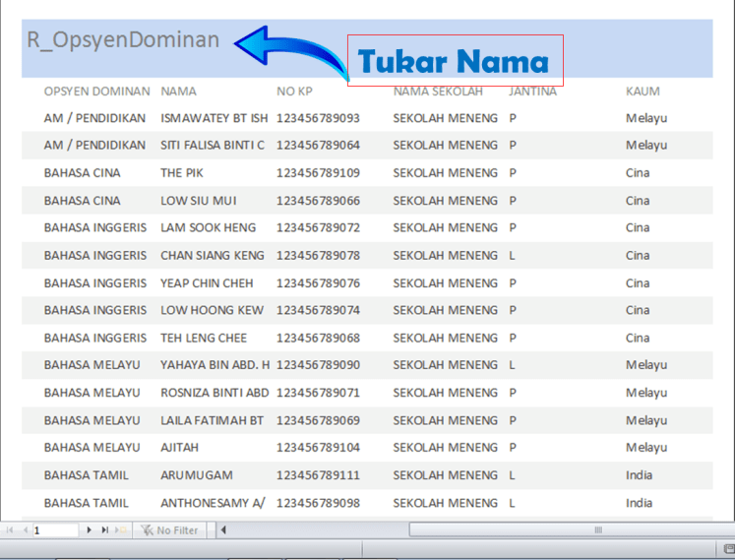Select the OPSYEN DOMINAN column header
Image resolution: width=735 pixels, height=560 pixels.
96,92
